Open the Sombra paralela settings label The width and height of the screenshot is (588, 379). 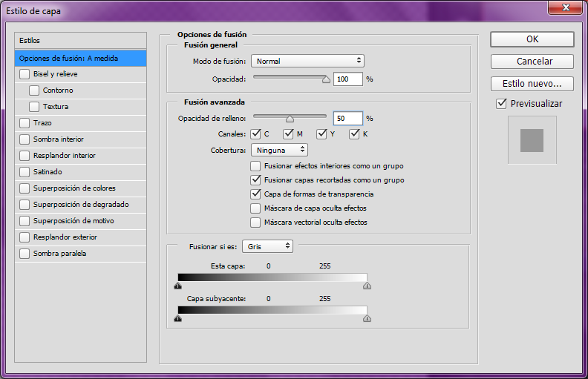tap(59, 254)
